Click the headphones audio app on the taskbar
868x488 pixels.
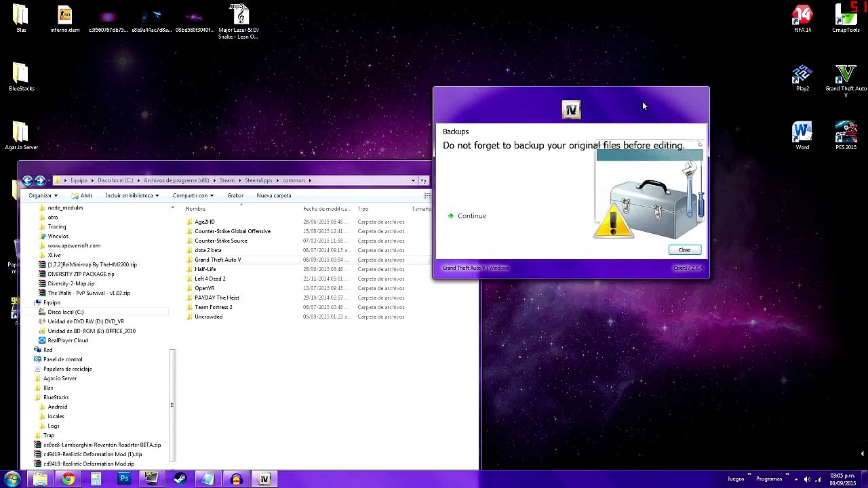pyautogui.click(x=236, y=479)
